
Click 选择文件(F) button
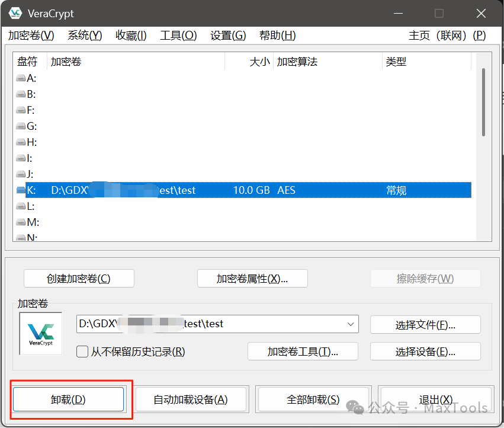pos(425,325)
